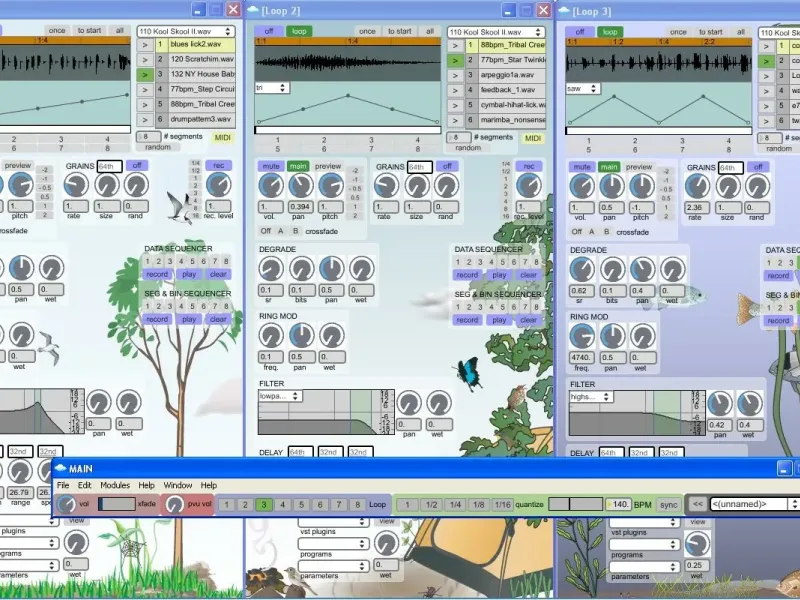Screen dimensions: 800x600
Task: Click green arrow beside 132 NY House Baby
Action: coord(145,74)
